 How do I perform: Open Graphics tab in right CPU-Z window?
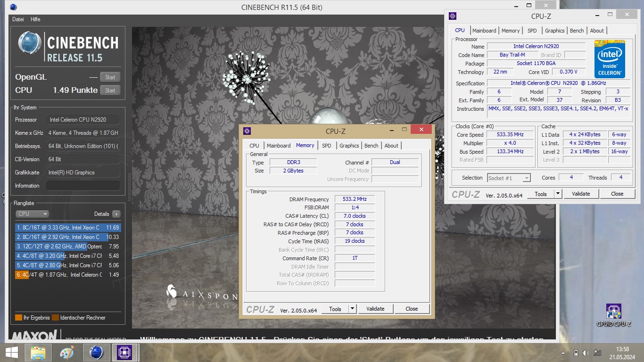click(x=555, y=31)
